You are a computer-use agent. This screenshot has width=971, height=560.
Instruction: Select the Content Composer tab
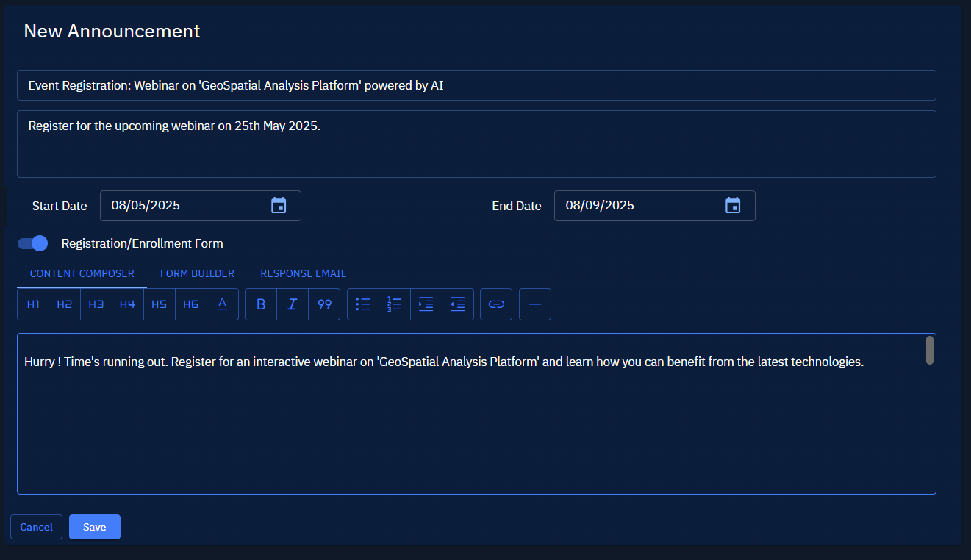(82, 273)
